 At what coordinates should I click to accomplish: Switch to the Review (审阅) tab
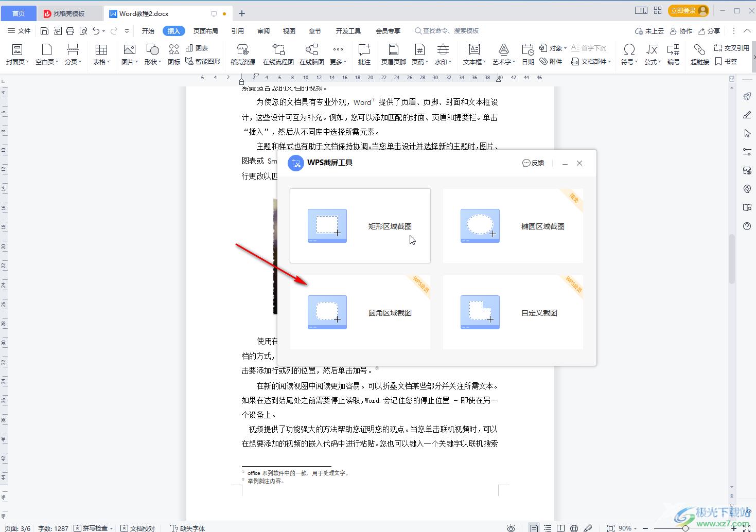(x=263, y=31)
